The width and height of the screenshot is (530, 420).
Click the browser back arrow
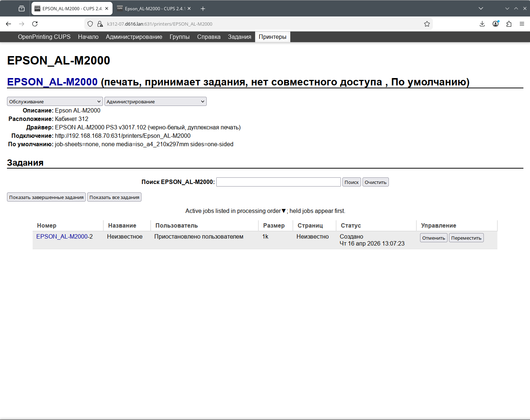[8, 24]
